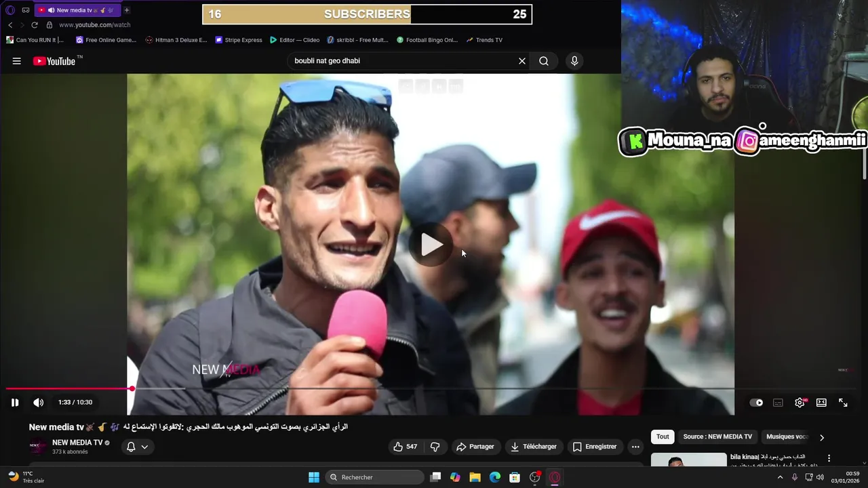868x488 pixels.
Task: Click the large center play overlay
Action: point(431,245)
